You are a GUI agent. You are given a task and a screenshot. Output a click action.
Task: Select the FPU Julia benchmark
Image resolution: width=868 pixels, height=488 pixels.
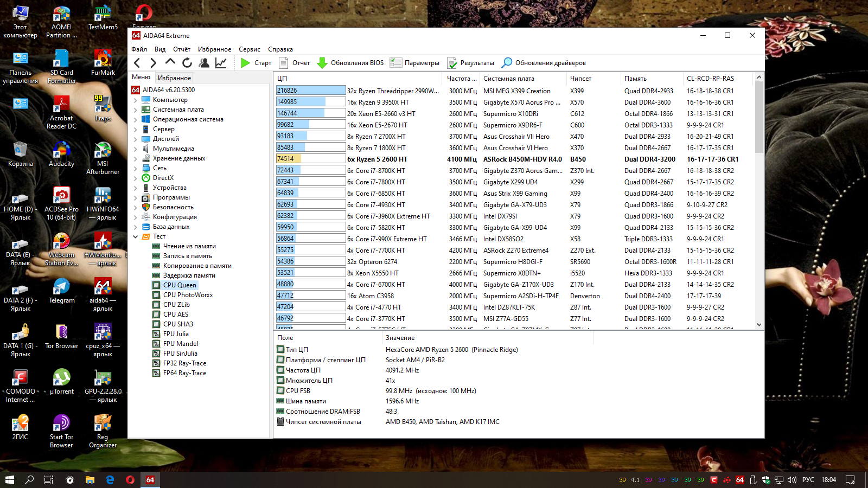click(176, 334)
